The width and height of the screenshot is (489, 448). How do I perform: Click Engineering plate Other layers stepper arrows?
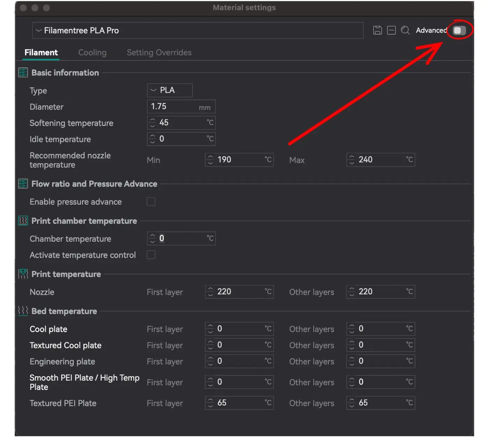352,361
